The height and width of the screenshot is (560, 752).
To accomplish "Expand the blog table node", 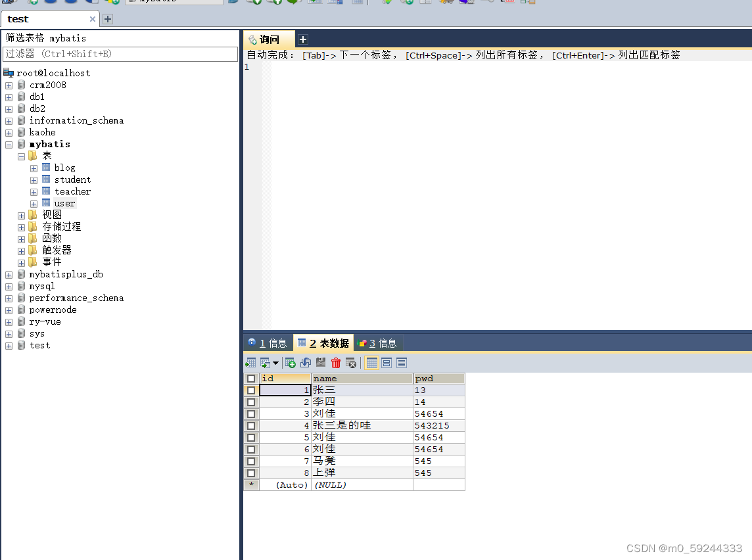I will (34, 168).
